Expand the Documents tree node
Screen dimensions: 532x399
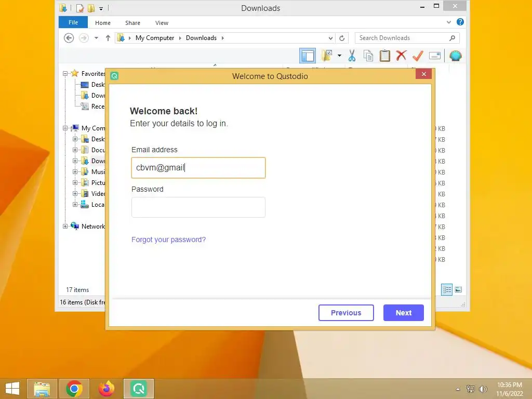75,150
